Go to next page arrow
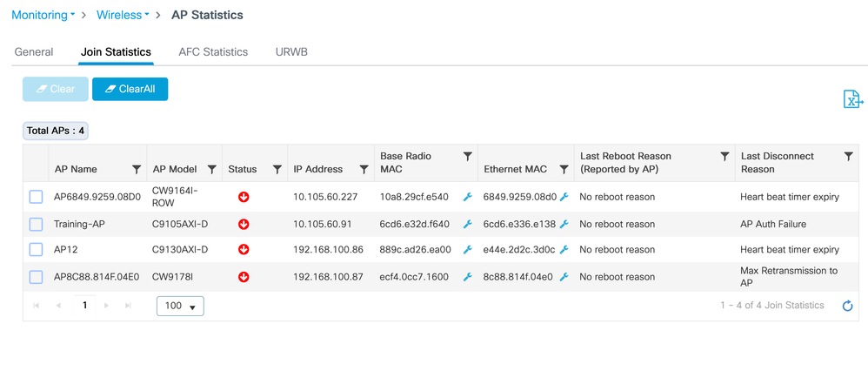Screen dimensions: 868x371 point(106,306)
